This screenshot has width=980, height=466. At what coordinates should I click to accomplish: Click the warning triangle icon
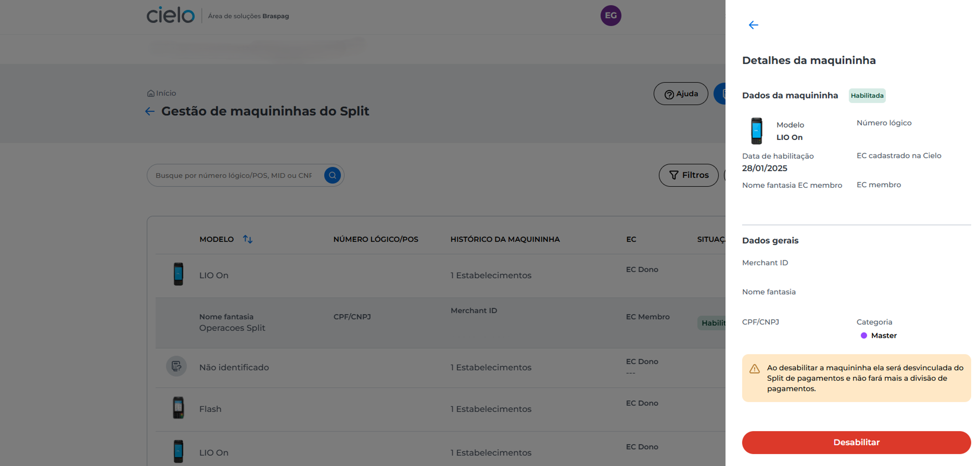coord(754,369)
